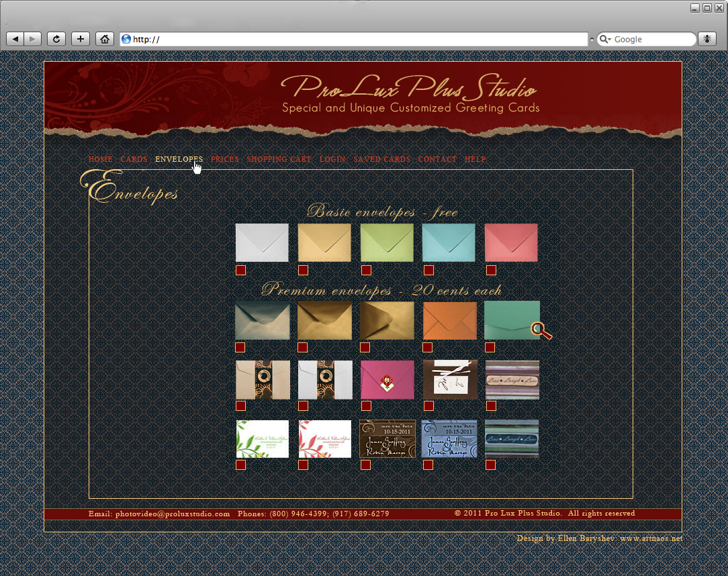The image size is (728, 576).
Task: Click the browser Reload icon
Action: (56, 38)
